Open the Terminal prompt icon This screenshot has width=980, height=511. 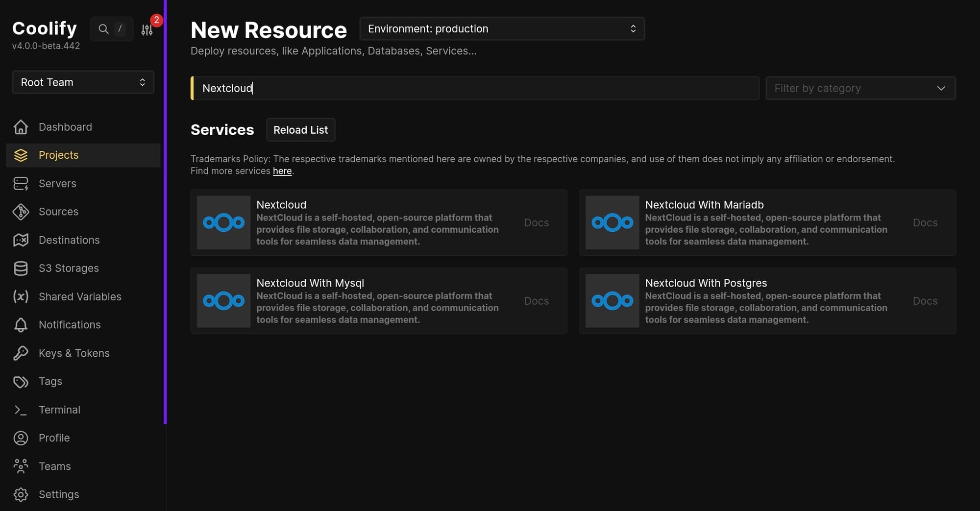pos(21,410)
